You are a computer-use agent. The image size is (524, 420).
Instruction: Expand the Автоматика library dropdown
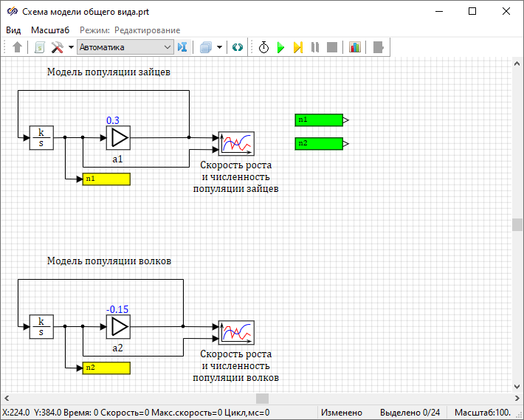click(x=167, y=47)
